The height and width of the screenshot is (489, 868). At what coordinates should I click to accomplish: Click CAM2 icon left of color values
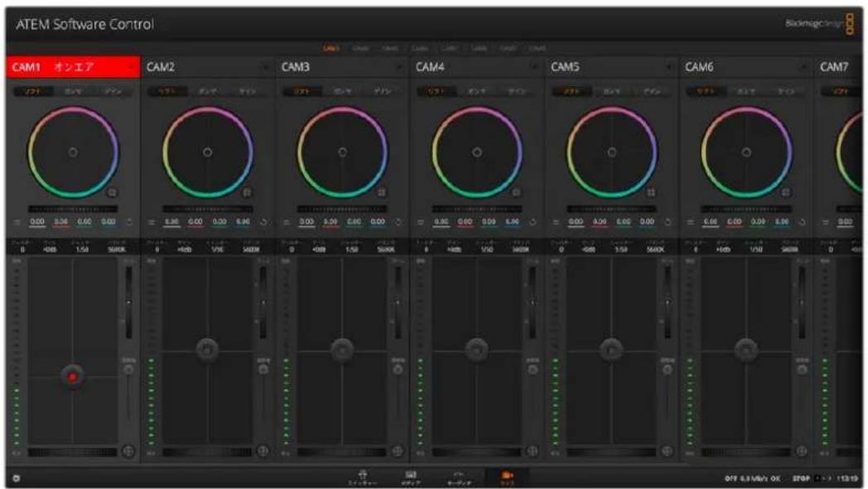point(151,222)
